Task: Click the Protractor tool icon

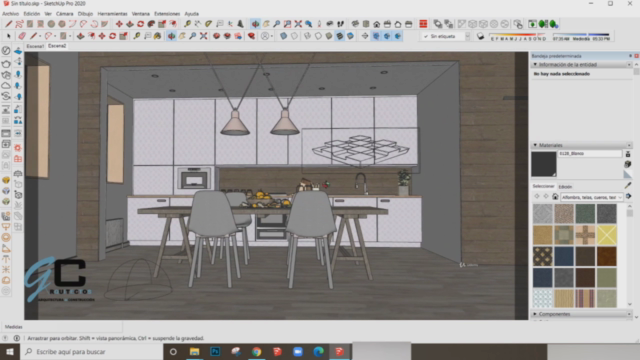Action: [209, 24]
